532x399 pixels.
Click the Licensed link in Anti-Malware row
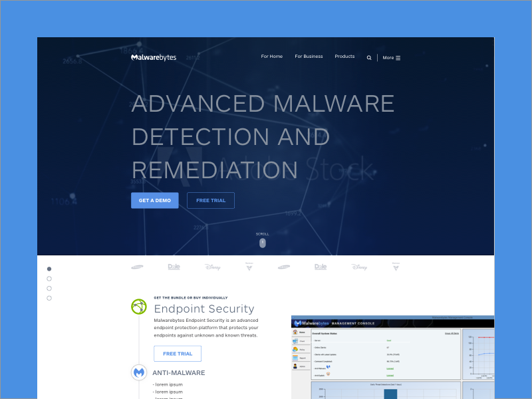(x=390, y=368)
